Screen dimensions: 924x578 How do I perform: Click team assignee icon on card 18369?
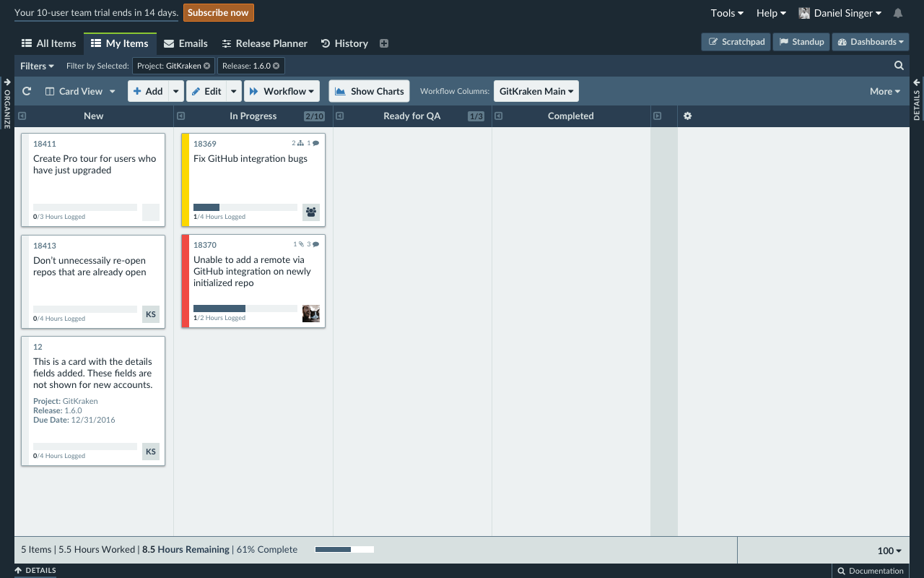[x=311, y=212]
